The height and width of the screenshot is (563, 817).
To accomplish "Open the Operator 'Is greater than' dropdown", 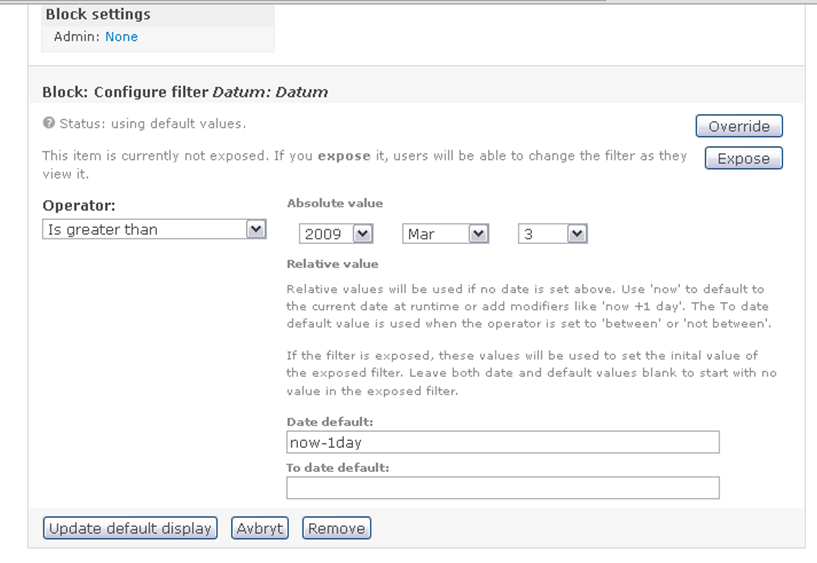I will point(154,229).
